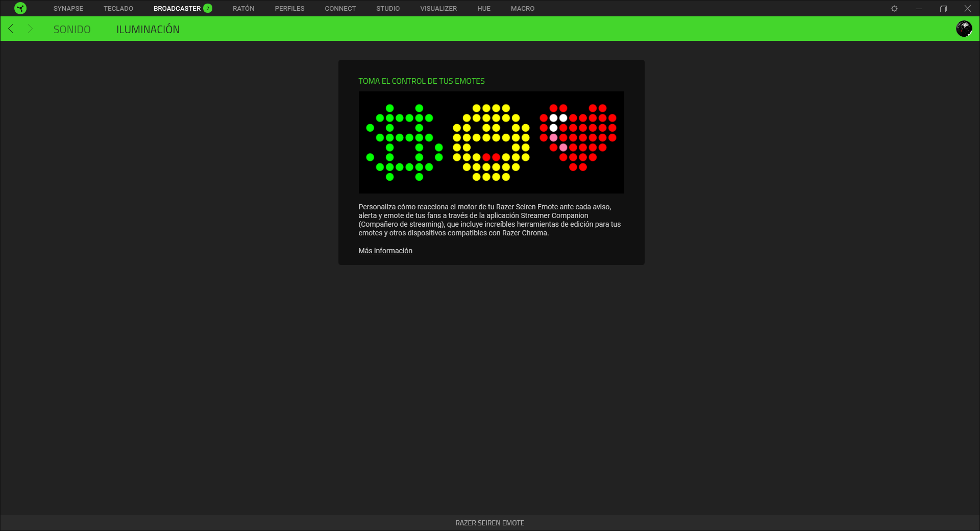This screenshot has height=531, width=980.
Task: Open the Ratón tab
Action: [x=243, y=9]
